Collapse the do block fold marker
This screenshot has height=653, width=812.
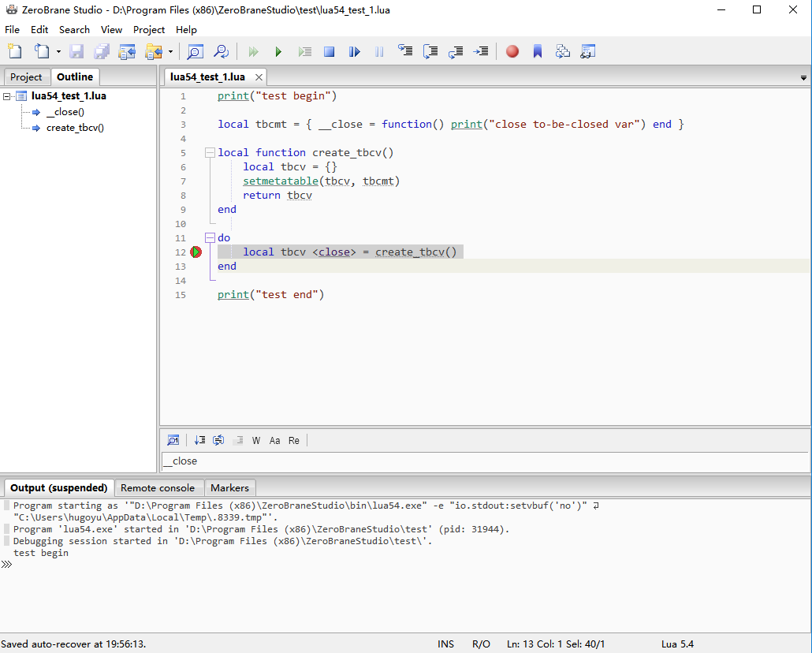pos(210,237)
